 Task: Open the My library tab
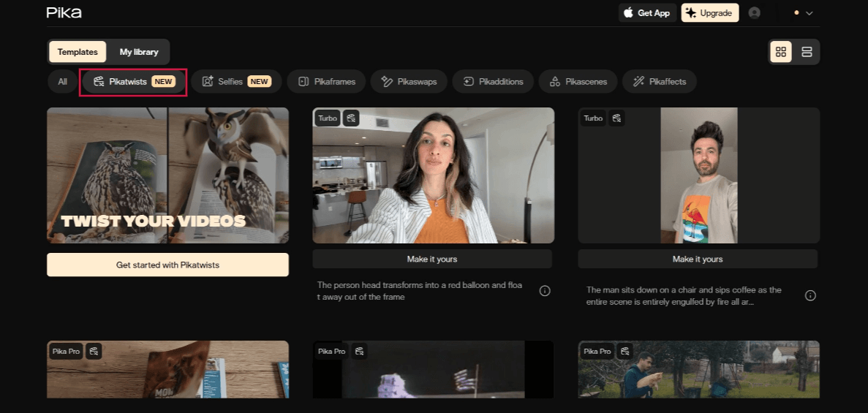[139, 52]
